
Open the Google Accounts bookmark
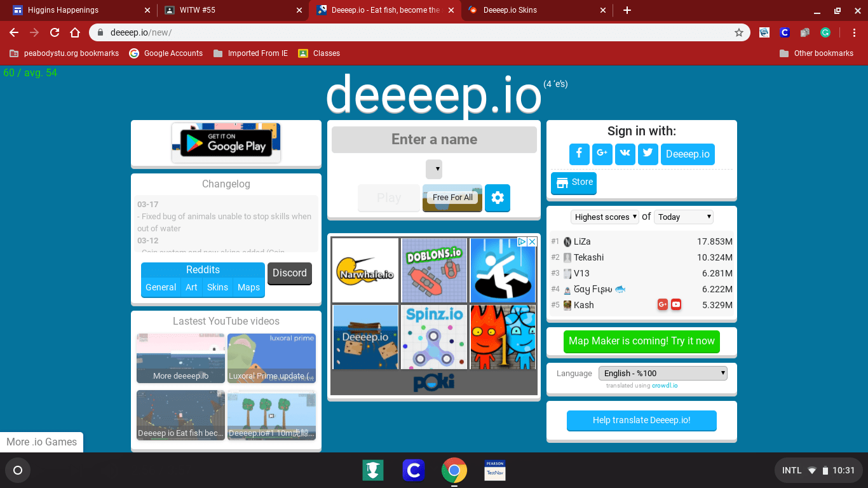point(166,53)
